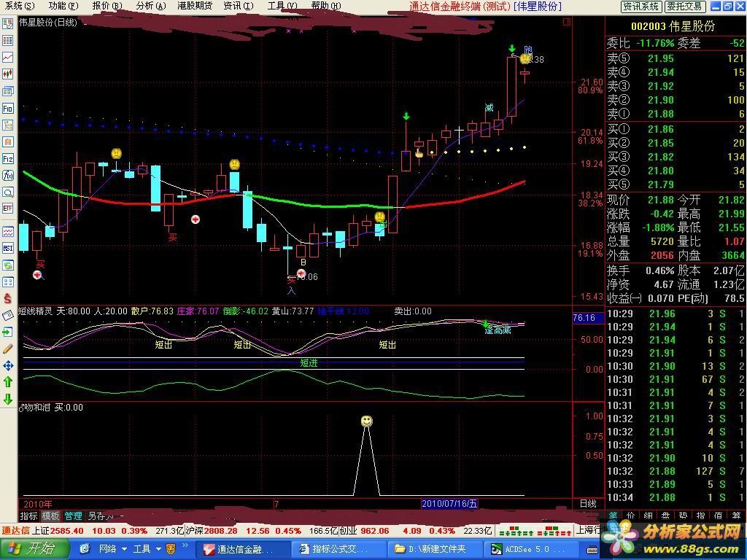Open the 功能(F) menu
This screenshot has width=747, height=560.
[63, 6]
